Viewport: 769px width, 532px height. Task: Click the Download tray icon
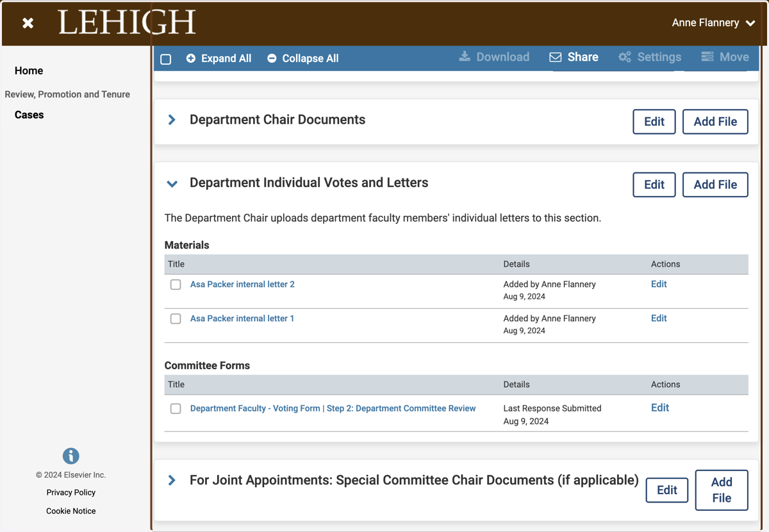[465, 57]
